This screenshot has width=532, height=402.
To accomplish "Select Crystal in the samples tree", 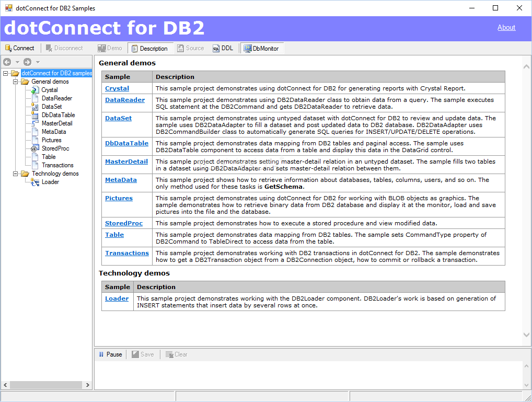I will [50, 90].
